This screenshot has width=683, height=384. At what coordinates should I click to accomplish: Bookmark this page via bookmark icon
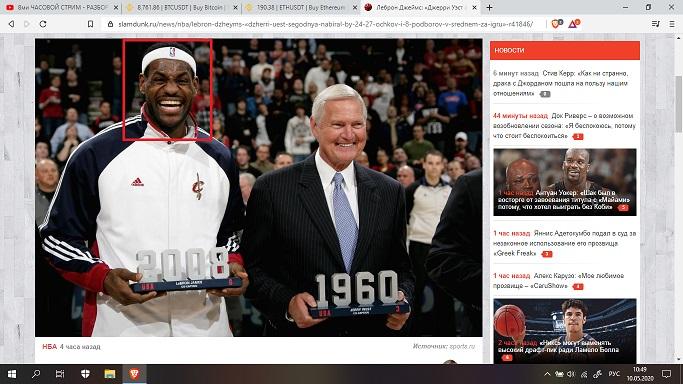coord(90,24)
